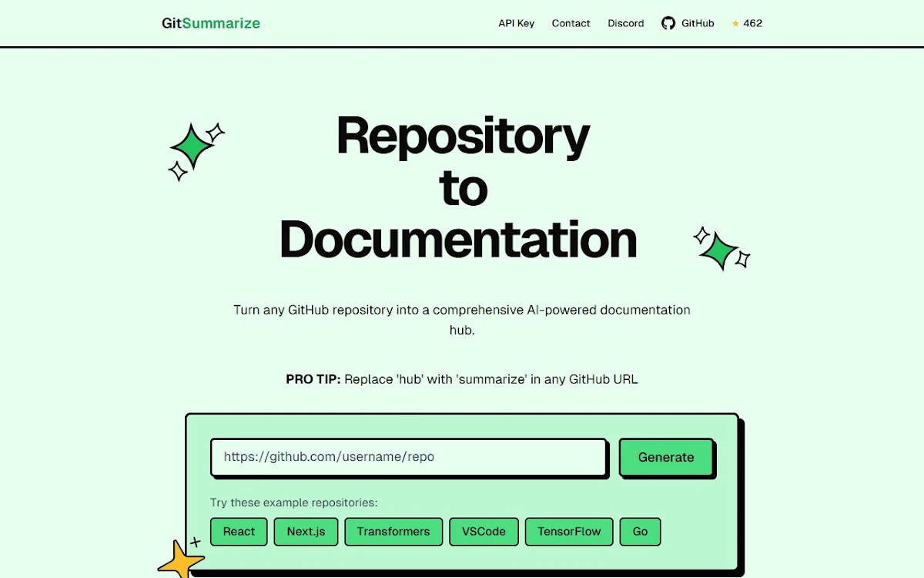
Task: Focus the GitHub repository URL field
Action: 409,457
